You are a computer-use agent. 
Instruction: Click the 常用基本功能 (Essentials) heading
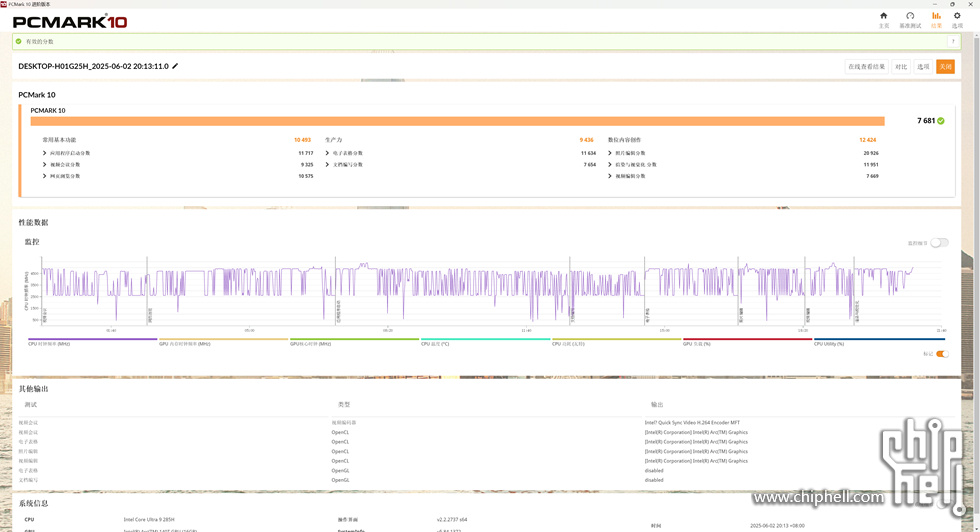coord(59,140)
